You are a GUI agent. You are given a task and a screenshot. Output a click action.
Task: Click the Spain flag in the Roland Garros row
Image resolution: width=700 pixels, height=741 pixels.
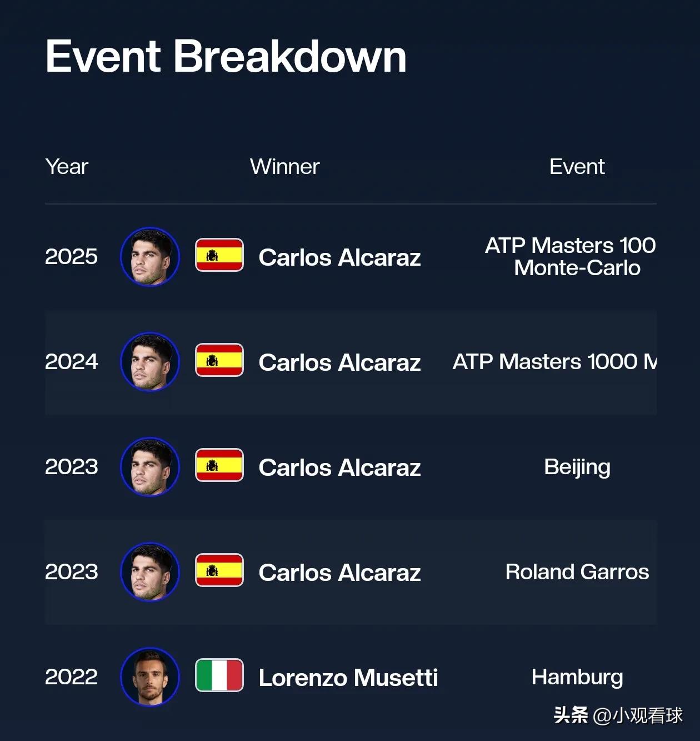tap(219, 570)
